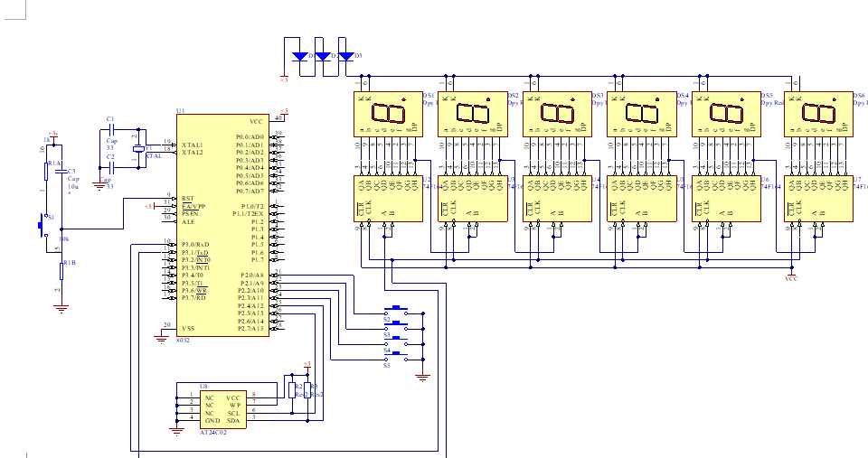Screen dimensions: 868x458
Task: Click the XTAL2 pin label on U1
Action: [x=192, y=152]
